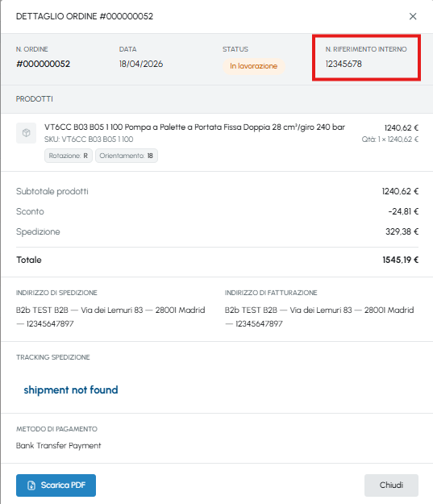Click the Sconto amount -24,81 €
433x504 pixels.
(403, 211)
